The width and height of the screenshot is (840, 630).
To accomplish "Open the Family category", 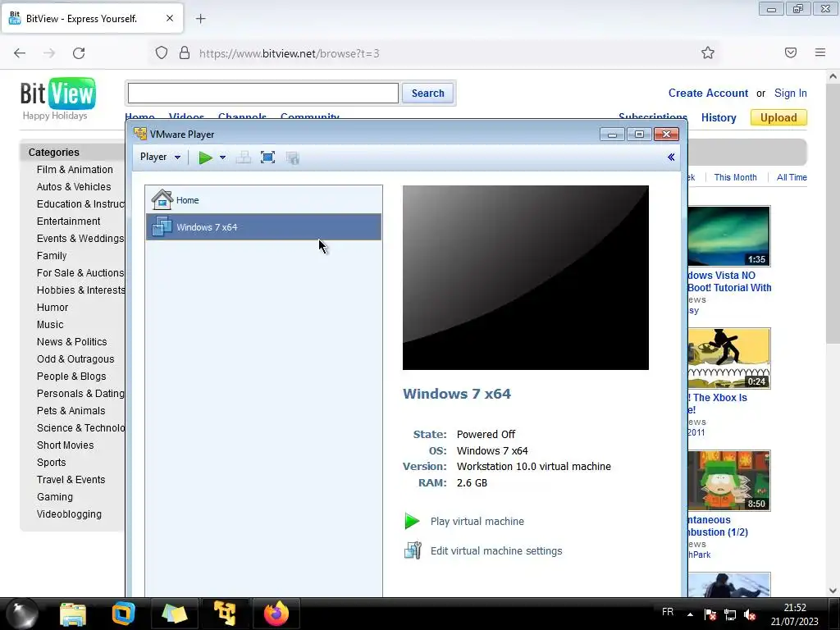I will click(x=52, y=256).
